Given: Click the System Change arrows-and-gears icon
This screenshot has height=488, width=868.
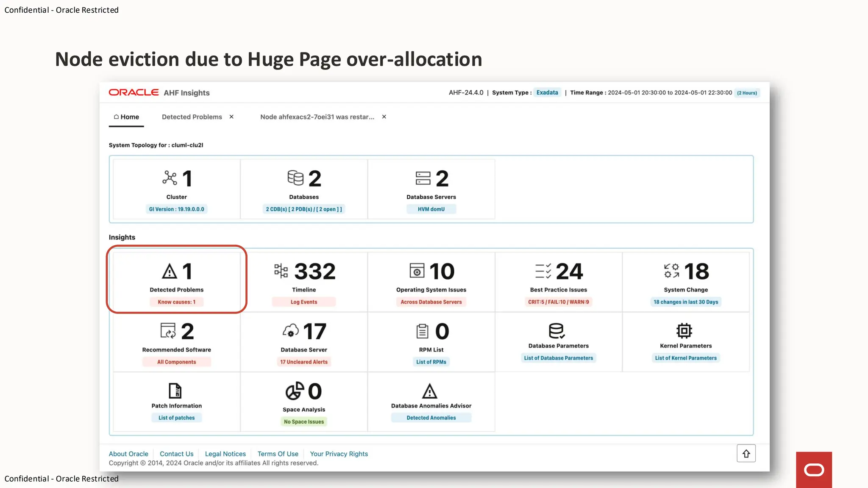Looking at the screenshot, I should (672, 271).
